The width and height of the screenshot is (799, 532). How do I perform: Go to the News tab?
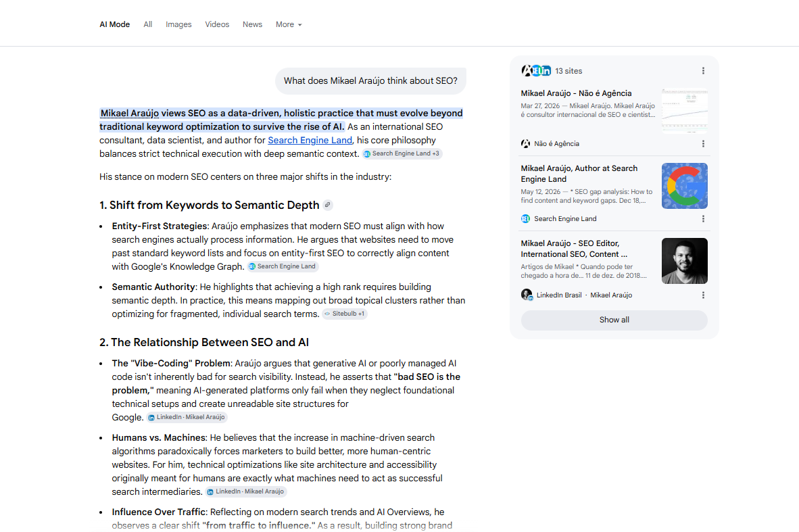252,24
